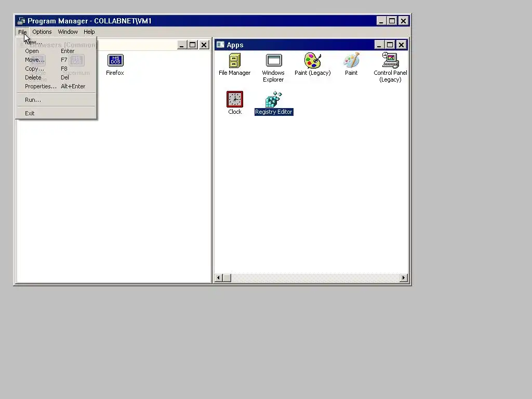Screen dimensions: 532x399
Task: Click the Apps scrollbar left arrow
Action: click(219, 278)
